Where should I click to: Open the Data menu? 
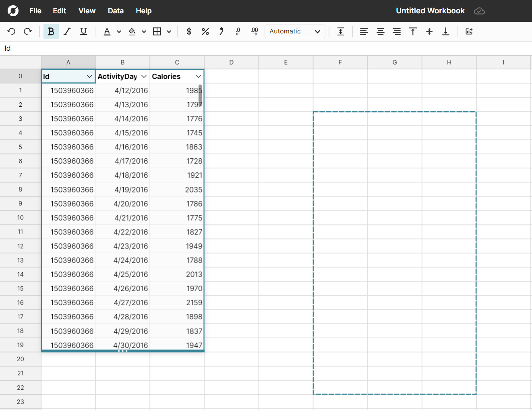pyautogui.click(x=116, y=11)
